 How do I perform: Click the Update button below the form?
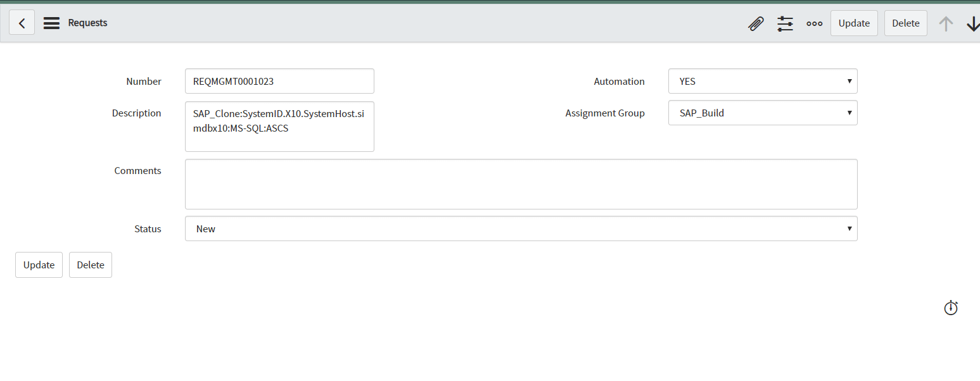(39, 265)
